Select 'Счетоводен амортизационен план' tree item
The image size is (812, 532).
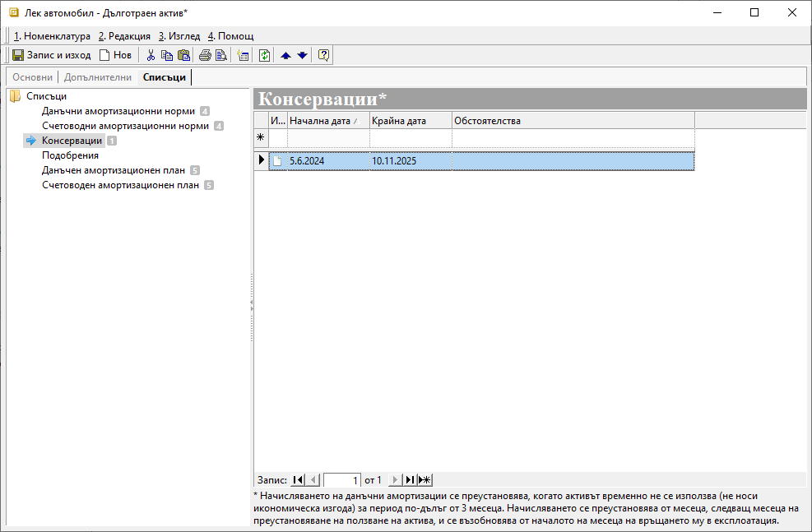tap(120, 185)
